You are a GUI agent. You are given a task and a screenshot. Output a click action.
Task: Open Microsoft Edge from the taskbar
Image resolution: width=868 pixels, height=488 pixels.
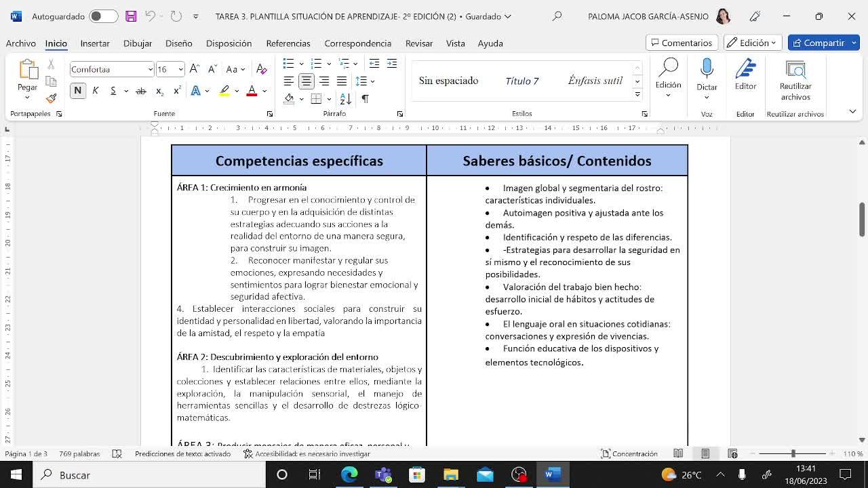tap(349, 474)
